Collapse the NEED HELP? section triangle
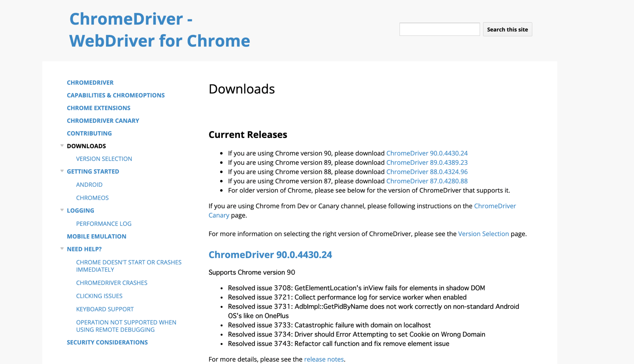634x364 pixels. coord(62,249)
